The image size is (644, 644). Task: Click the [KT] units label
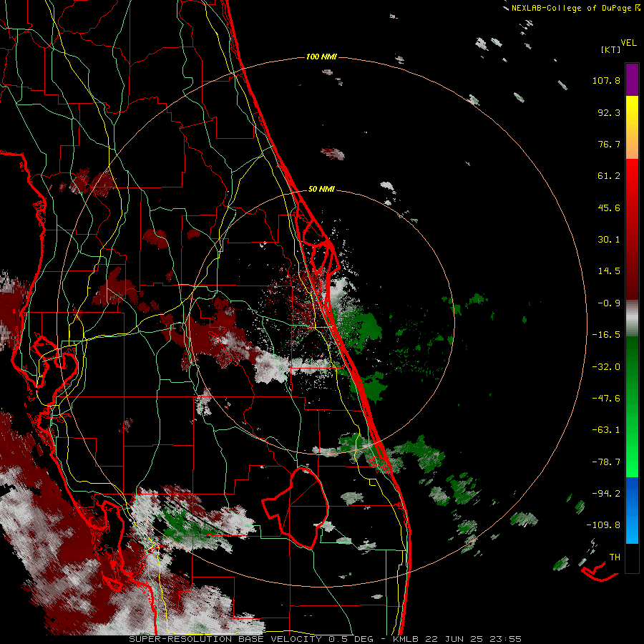[x=611, y=49]
